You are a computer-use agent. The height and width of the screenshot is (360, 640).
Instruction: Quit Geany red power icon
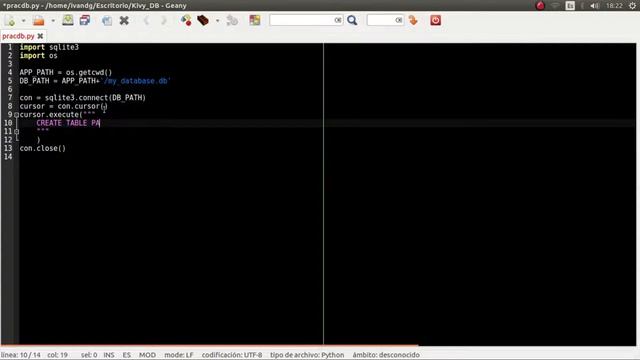(436, 20)
